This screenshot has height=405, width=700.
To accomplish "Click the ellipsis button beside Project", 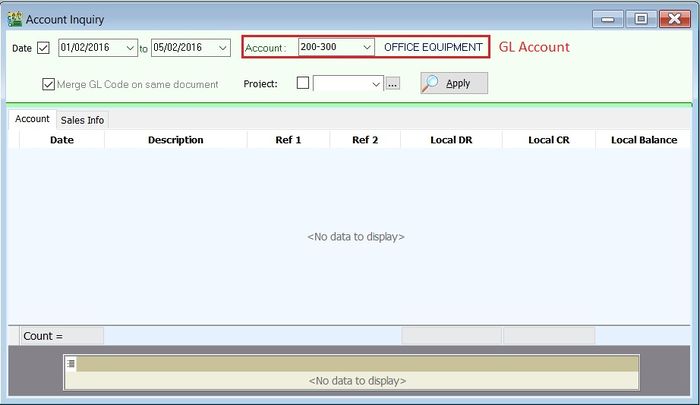I will [393, 84].
